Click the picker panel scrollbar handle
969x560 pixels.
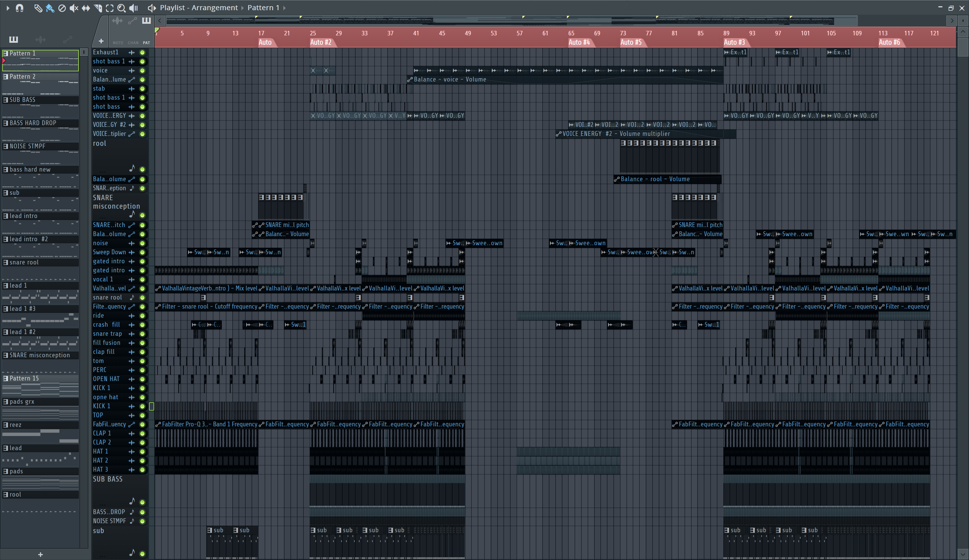(x=84, y=52)
